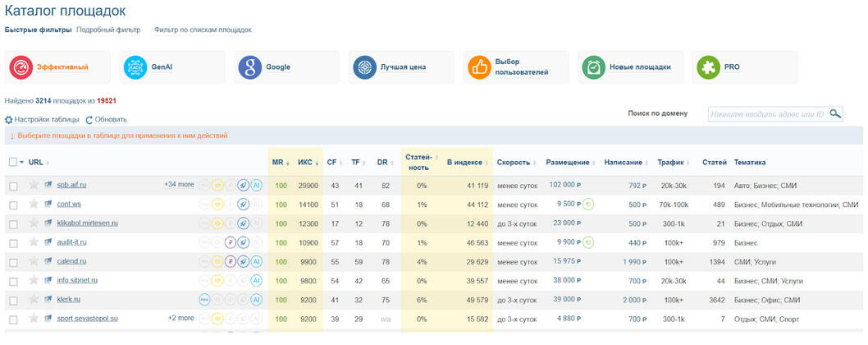
Task: Choose the Лучшая цена filter
Action: click(363, 67)
